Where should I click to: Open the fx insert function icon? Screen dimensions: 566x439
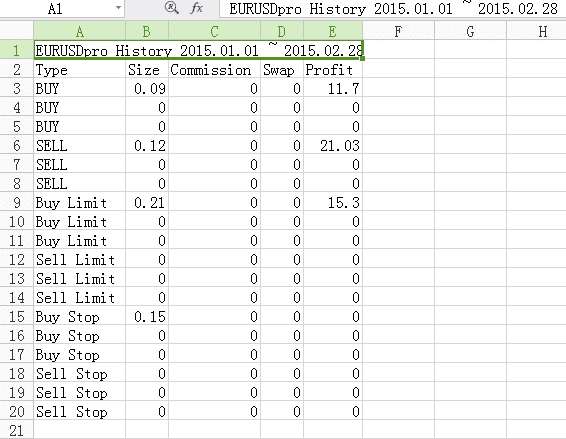(197, 8)
